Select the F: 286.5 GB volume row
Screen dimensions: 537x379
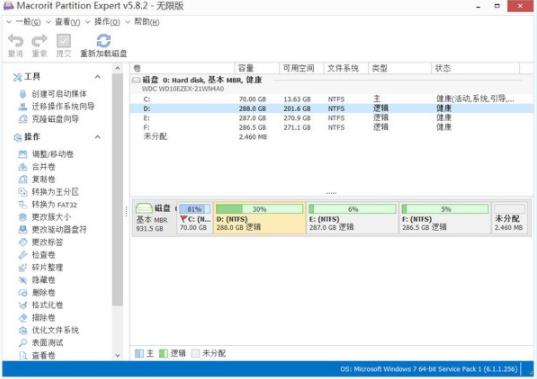pyautogui.click(x=332, y=127)
